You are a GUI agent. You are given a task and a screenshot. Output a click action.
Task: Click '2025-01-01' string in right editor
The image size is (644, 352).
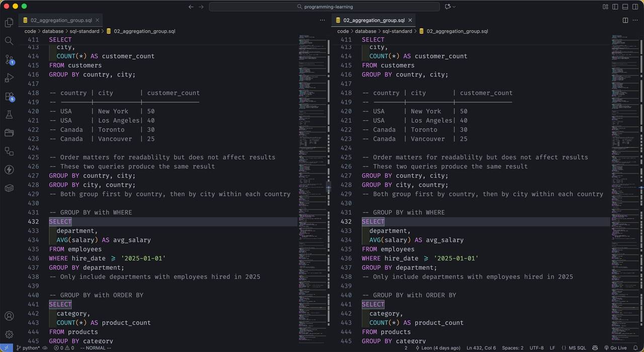[455, 258]
